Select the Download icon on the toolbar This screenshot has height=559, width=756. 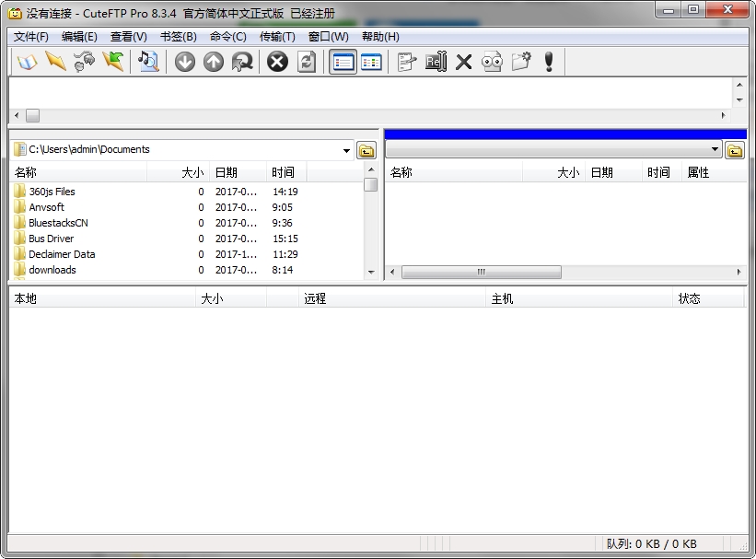(x=184, y=62)
